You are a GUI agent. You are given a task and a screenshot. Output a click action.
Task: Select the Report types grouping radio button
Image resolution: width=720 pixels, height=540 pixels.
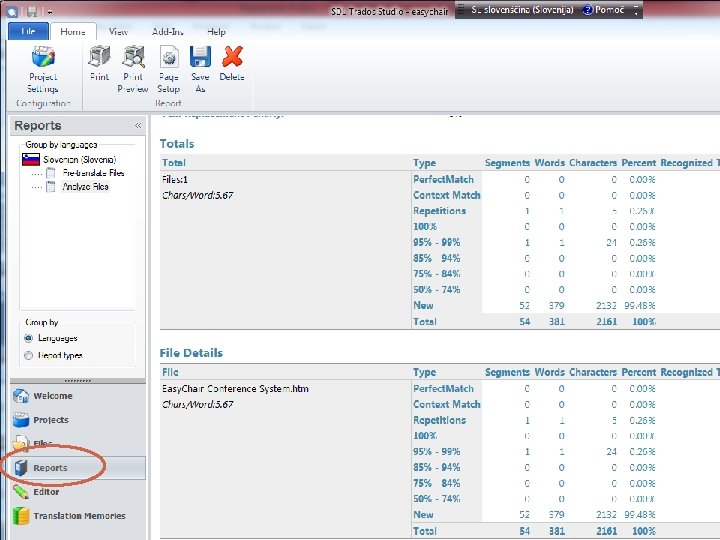(x=28, y=355)
